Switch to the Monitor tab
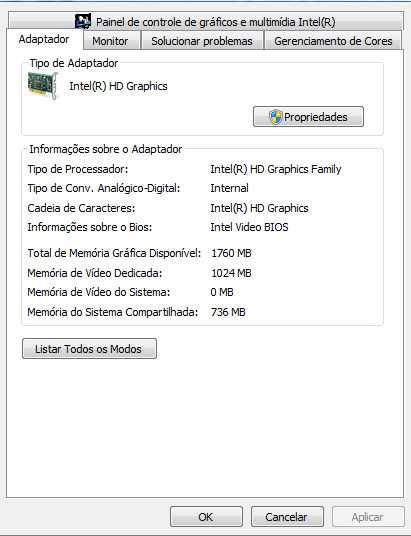Image resolution: width=411 pixels, height=536 pixels. [x=111, y=41]
